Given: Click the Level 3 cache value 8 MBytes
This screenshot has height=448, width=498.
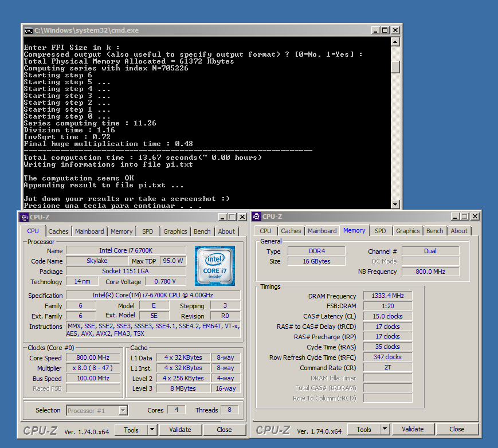Looking at the screenshot, I should click(x=183, y=388).
